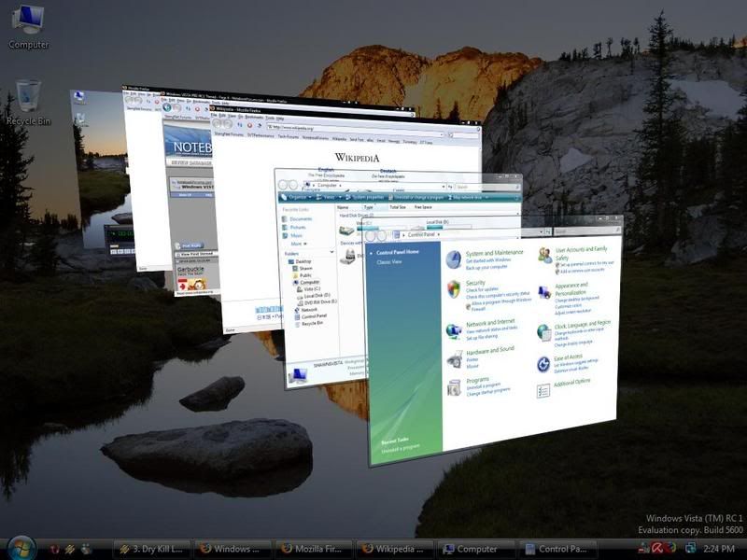Open the Computer desktop icon
The width and height of the screenshot is (747, 560).
(29, 27)
